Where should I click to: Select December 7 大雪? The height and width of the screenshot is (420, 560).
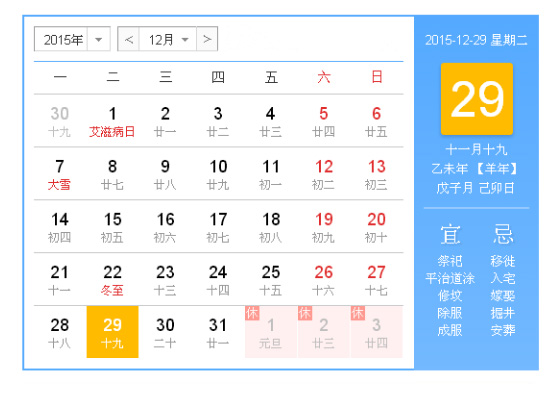60,174
